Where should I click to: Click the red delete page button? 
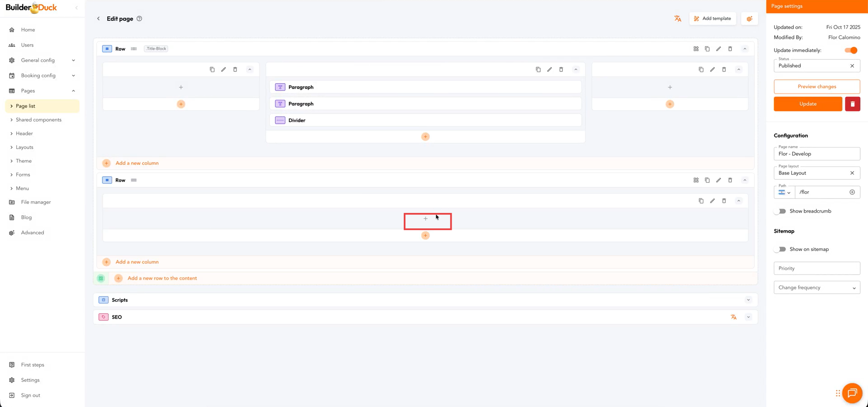click(852, 104)
